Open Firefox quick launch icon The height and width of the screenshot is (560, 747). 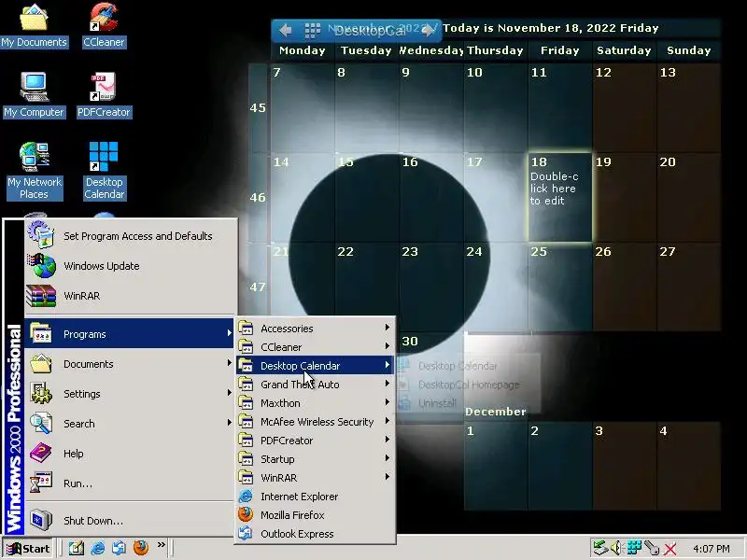coord(141,548)
